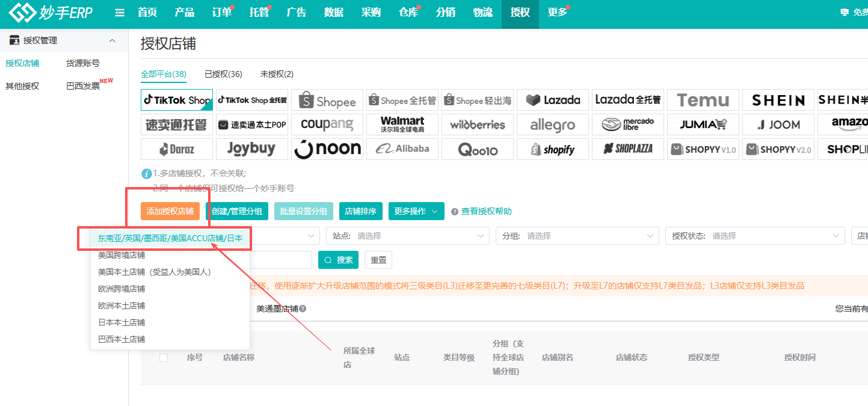
Task: Select the SHOPYY V2.0 platform tile
Action: [x=778, y=149]
